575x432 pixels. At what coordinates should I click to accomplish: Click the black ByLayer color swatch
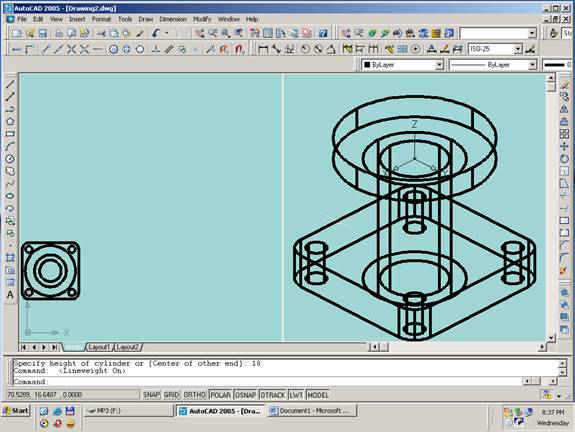click(367, 65)
